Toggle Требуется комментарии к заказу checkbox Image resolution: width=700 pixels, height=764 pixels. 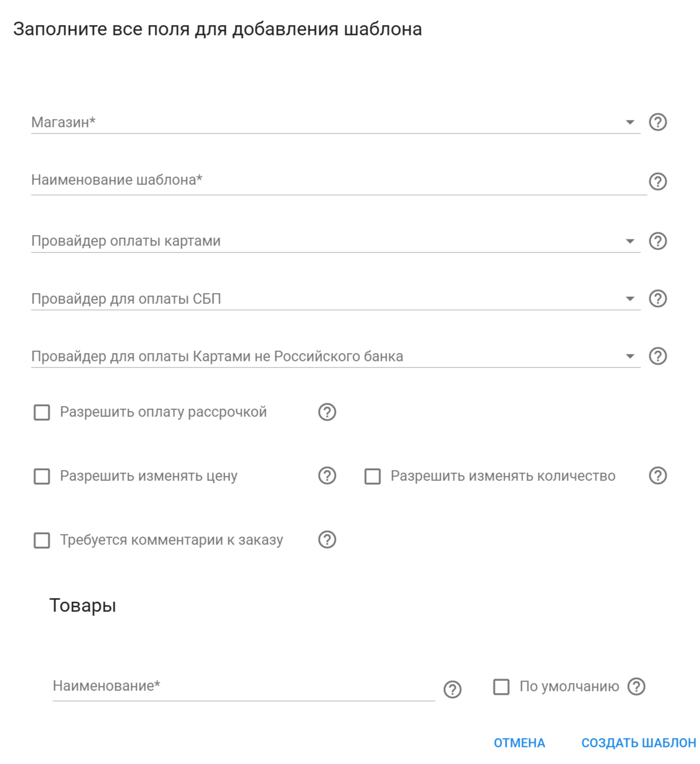[x=42, y=540]
